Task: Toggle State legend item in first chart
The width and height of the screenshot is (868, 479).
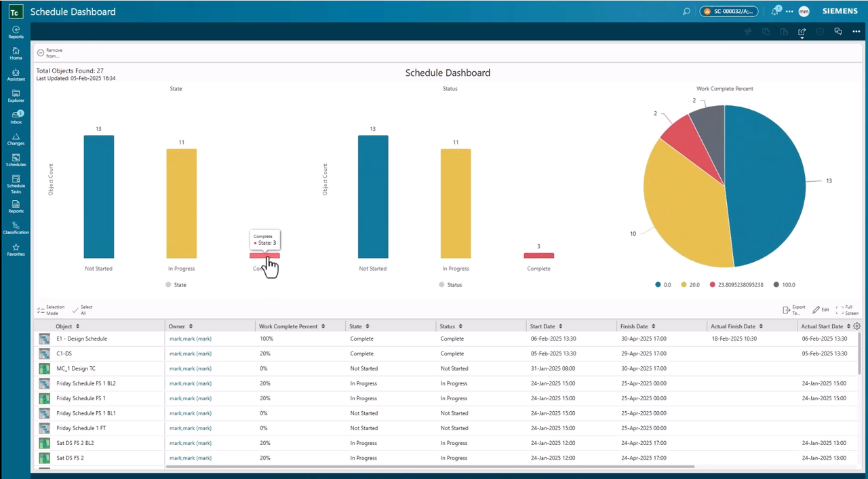Action: 176,285
